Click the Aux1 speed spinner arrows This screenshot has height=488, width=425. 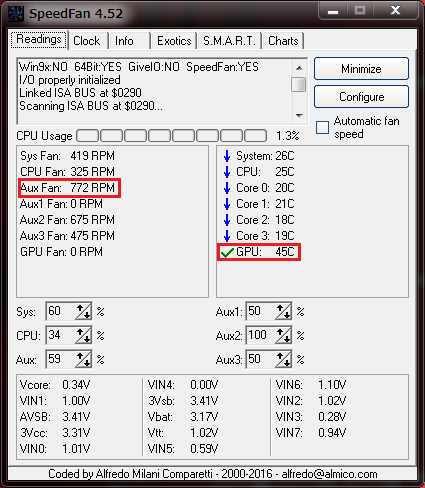(x=283, y=312)
